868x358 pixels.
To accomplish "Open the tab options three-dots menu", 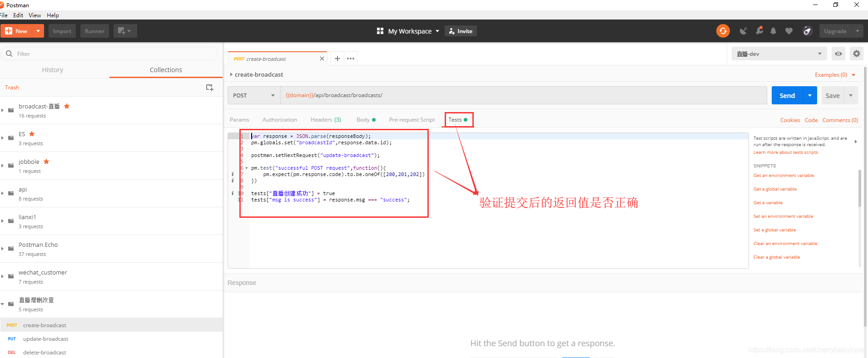I will (351, 59).
